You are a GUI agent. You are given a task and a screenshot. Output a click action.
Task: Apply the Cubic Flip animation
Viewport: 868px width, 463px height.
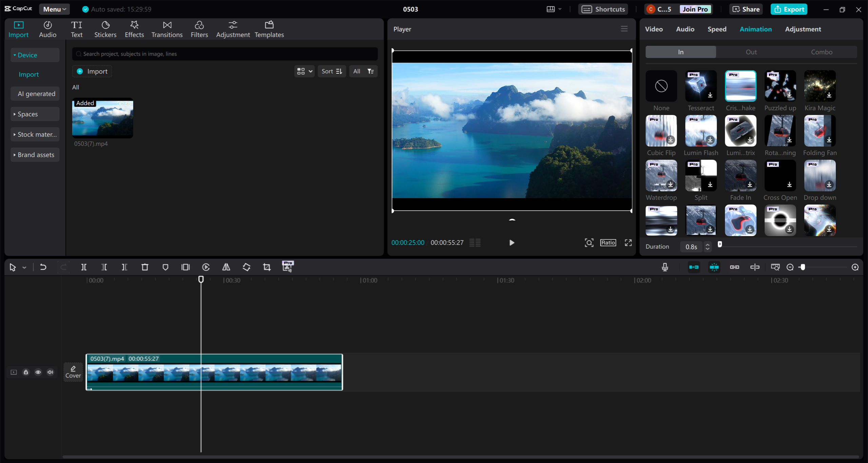pyautogui.click(x=661, y=131)
